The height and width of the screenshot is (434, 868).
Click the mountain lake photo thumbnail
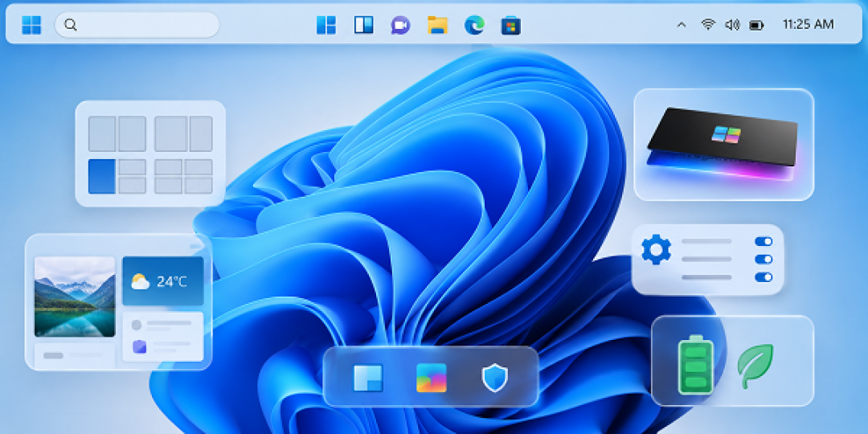(75, 297)
